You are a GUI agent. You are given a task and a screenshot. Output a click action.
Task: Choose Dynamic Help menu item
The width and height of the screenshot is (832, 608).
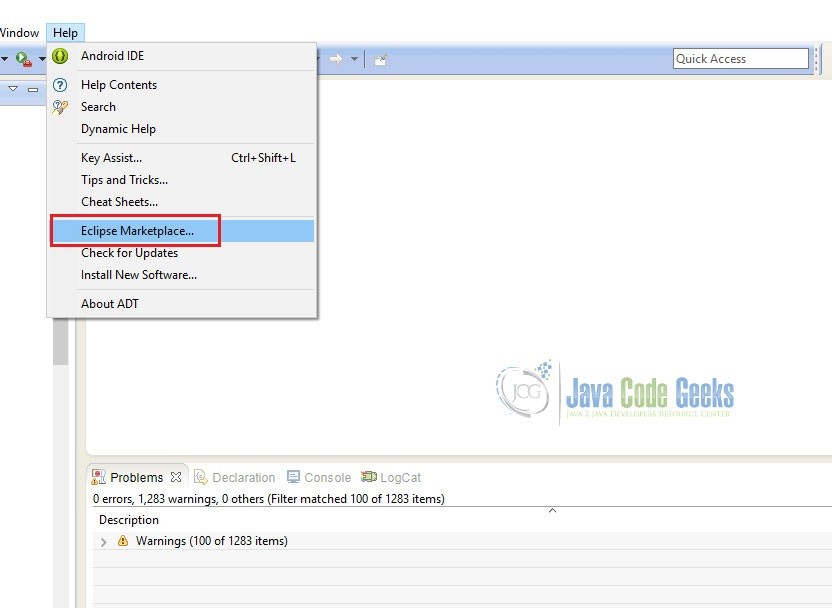point(182,129)
